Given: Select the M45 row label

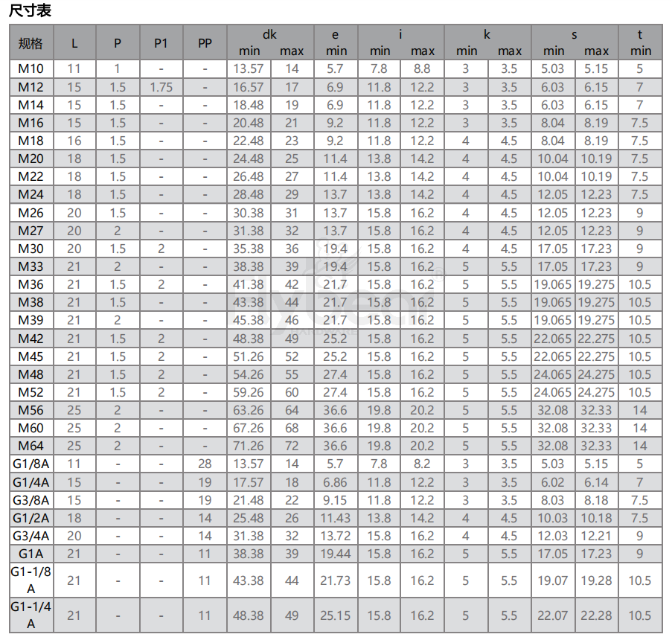Looking at the screenshot, I should pyautogui.click(x=31, y=356).
